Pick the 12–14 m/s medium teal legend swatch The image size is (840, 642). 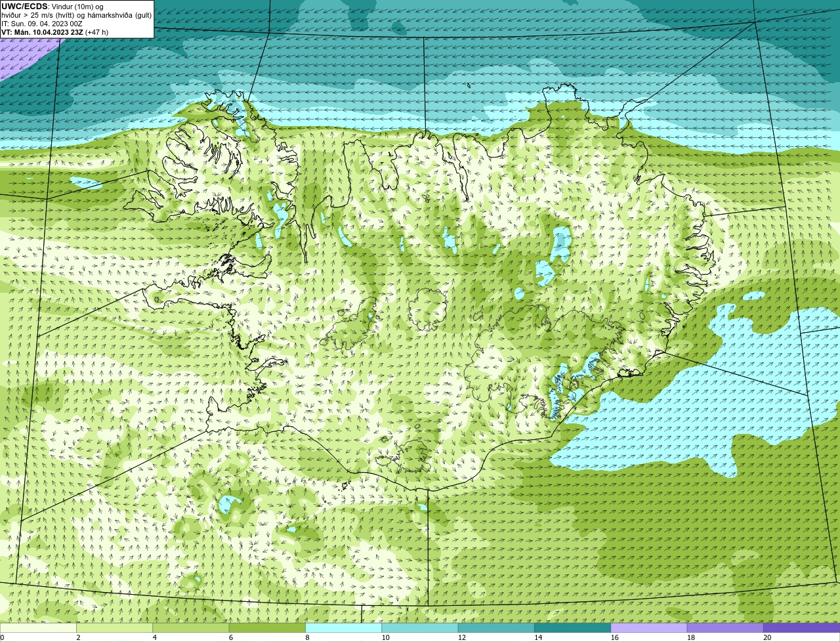click(x=496, y=628)
